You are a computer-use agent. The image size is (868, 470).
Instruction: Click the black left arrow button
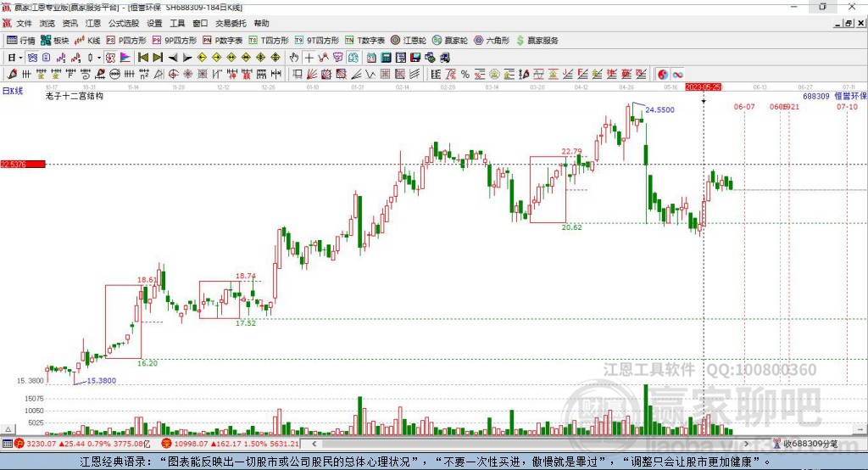point(173,58)
